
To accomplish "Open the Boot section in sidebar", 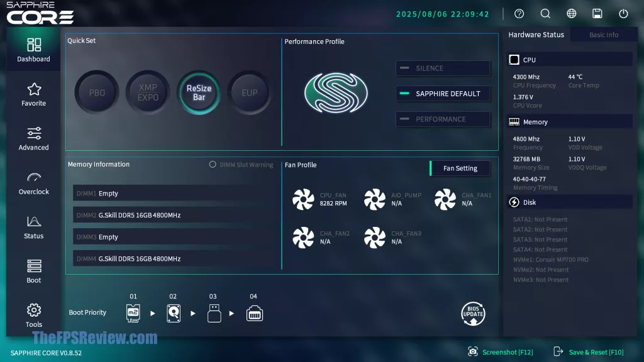I will point(34,271).
